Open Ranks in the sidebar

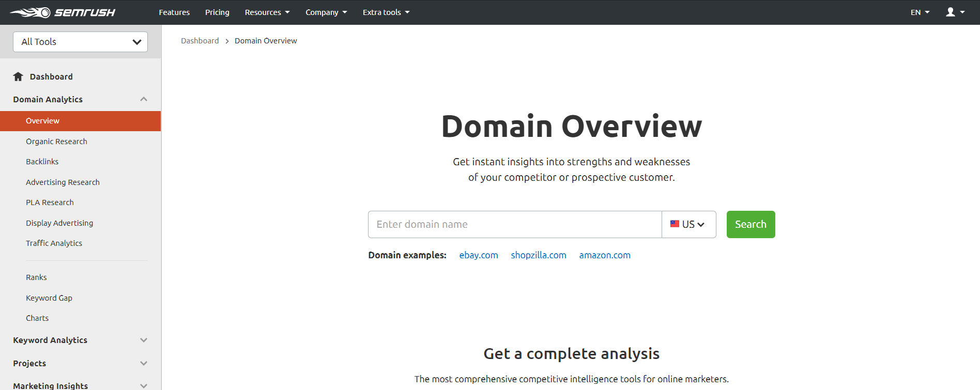pyautogui.click(x=36, y=277)
